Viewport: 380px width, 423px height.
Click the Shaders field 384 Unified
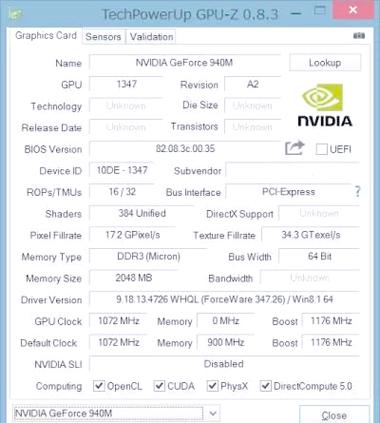click(142, 213)
